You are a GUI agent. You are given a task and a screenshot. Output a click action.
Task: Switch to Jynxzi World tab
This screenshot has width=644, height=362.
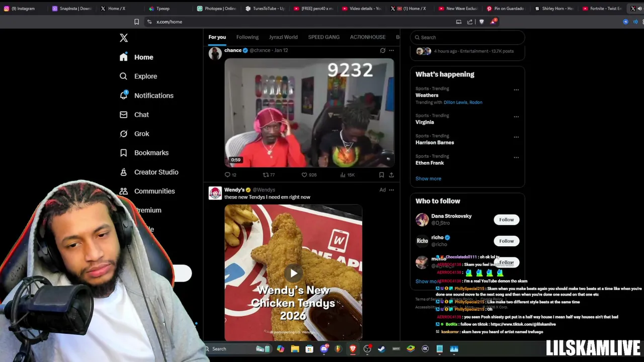pos(283,37)
